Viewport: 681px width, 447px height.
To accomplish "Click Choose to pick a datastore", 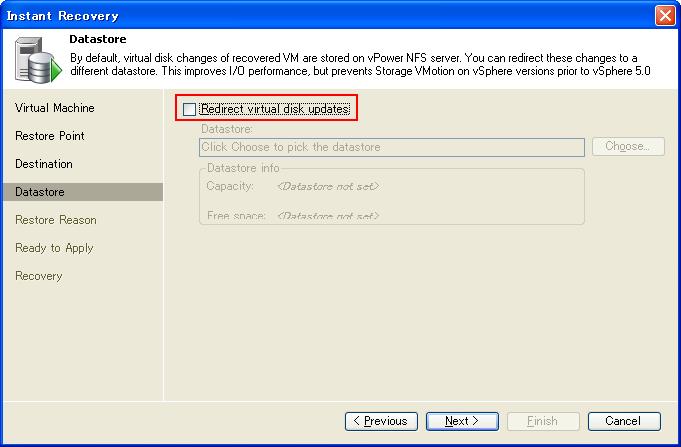I will tap(628, 146).
